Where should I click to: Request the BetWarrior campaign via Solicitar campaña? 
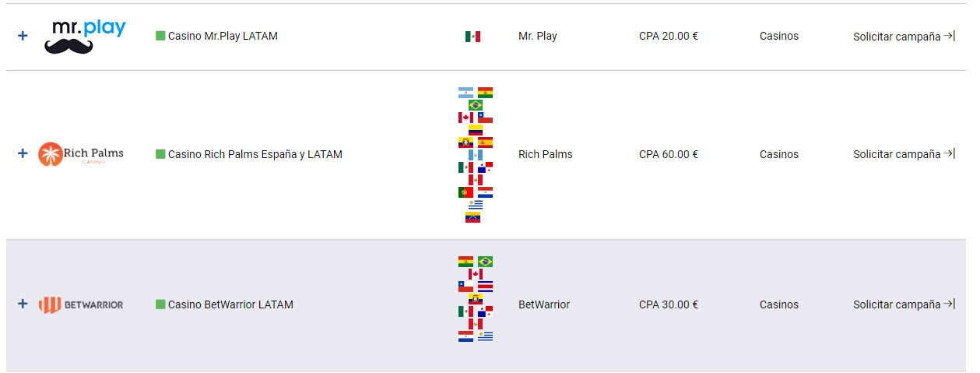point(904,304)
